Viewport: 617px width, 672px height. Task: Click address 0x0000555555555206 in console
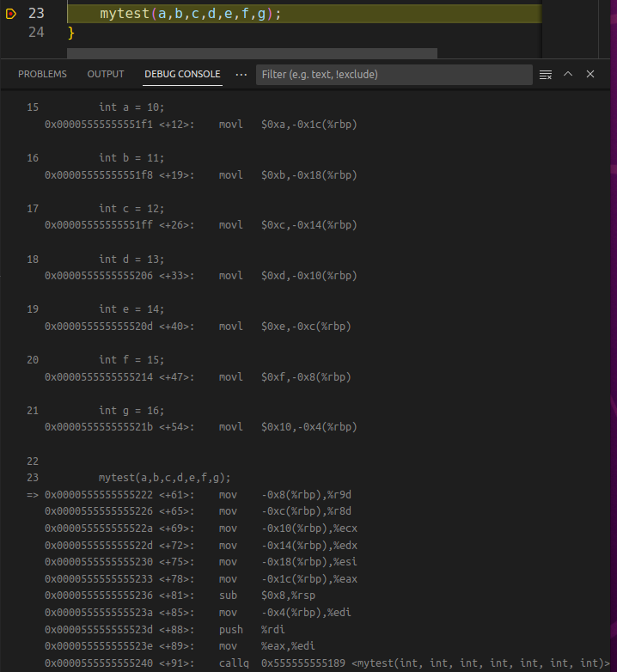(99, 276)
